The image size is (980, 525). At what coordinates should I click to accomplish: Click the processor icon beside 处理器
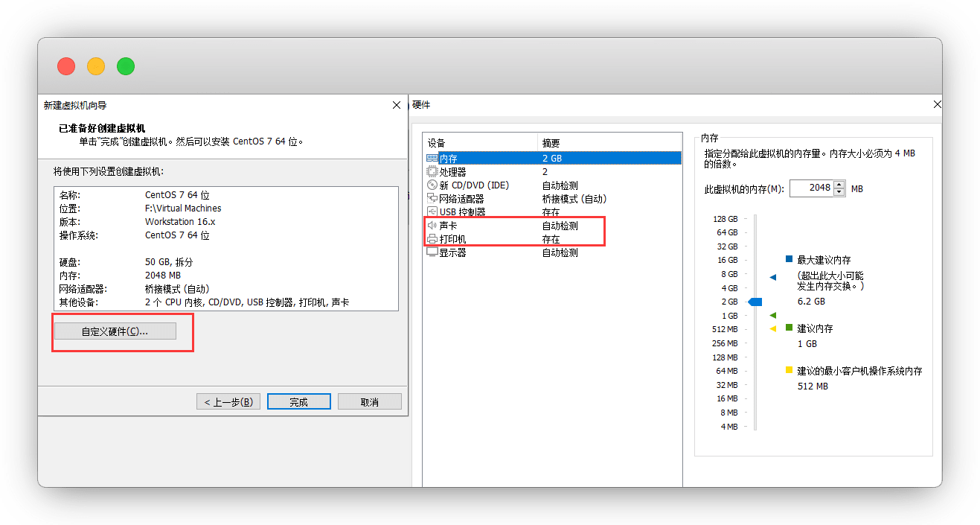pyautogui.click(x=432, y=171)
